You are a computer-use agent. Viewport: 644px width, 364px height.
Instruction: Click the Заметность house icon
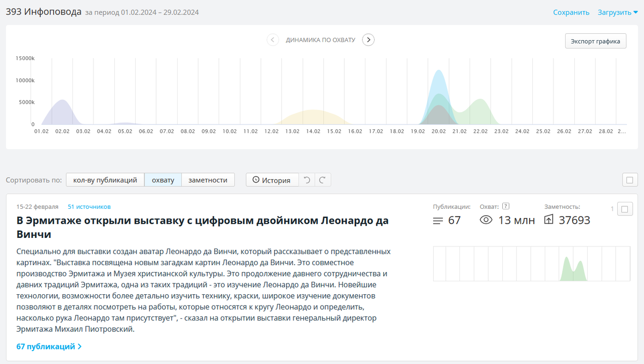[x=548, y=220]
